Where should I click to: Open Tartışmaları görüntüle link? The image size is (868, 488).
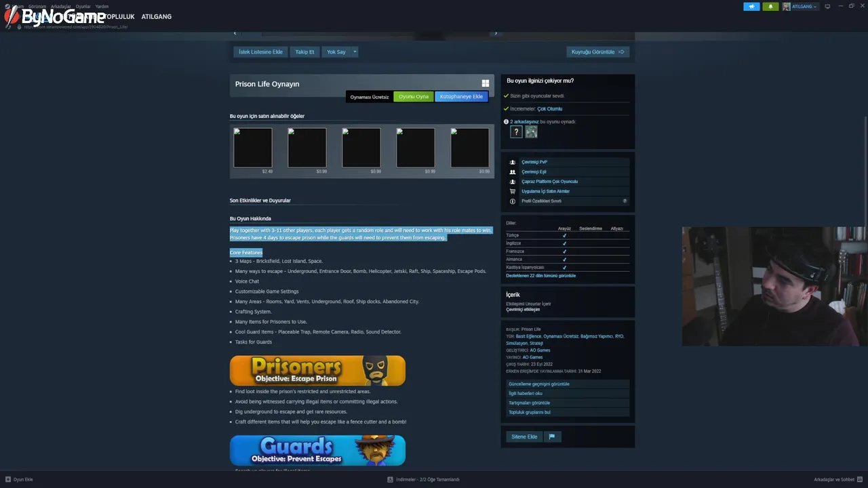click(x=568, y=403)
